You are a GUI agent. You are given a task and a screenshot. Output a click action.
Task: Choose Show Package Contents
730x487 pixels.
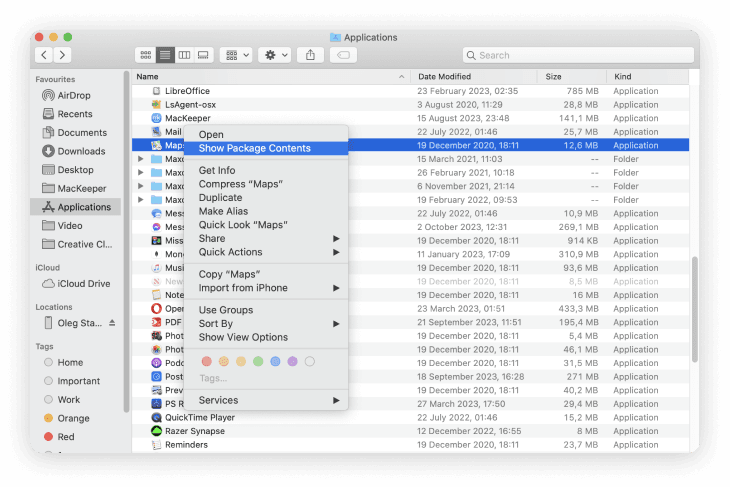click(254, 149)
